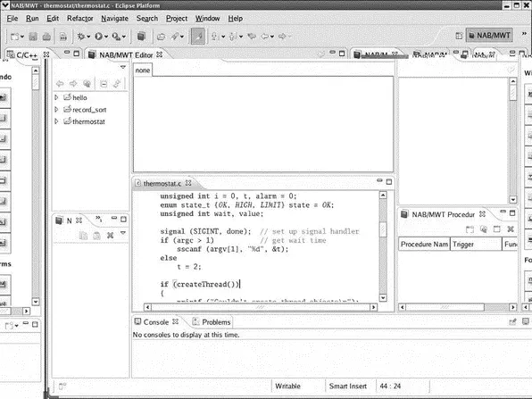Open the Search dropdown arrow in toolbar
The image size is (532, 399).
click(x=182, y=37)
